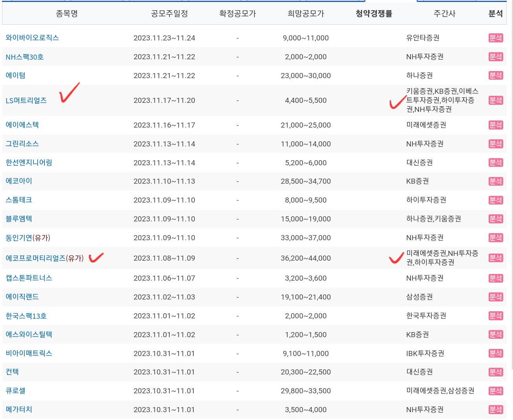Image resolution: width=513 pixels, height=420 pixels.
Task: Click 분석 badge for 한선엔지니어링
Action: (x=496, y=163)
